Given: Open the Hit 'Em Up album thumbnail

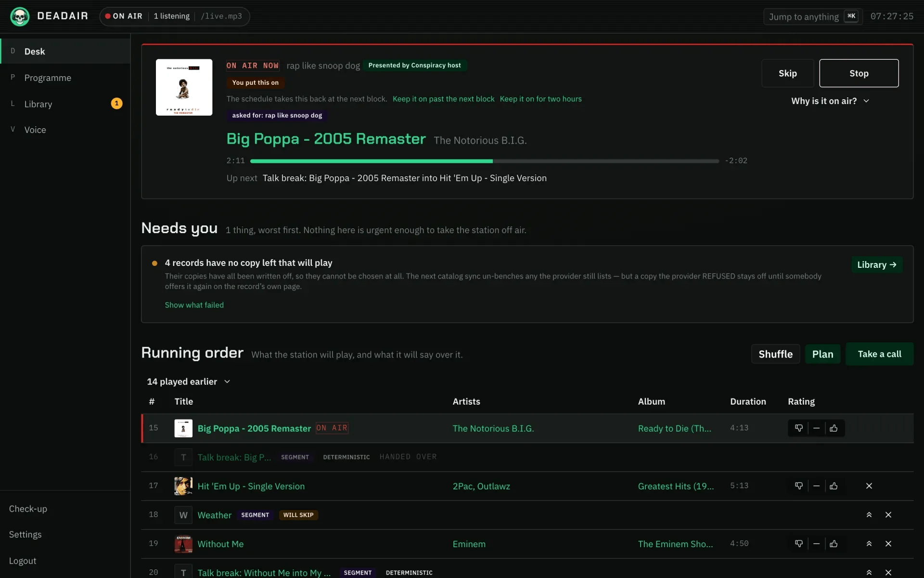Looking at the screenshot, I should coord(183,486).
